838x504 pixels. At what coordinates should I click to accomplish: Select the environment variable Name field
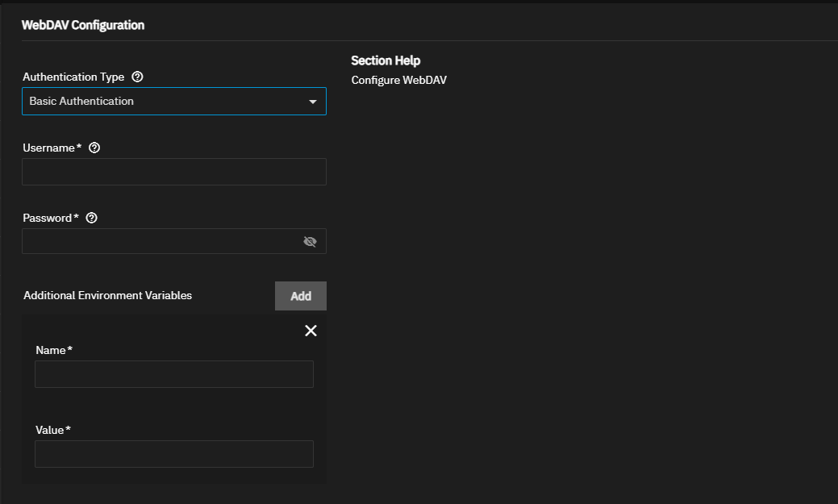173,374
